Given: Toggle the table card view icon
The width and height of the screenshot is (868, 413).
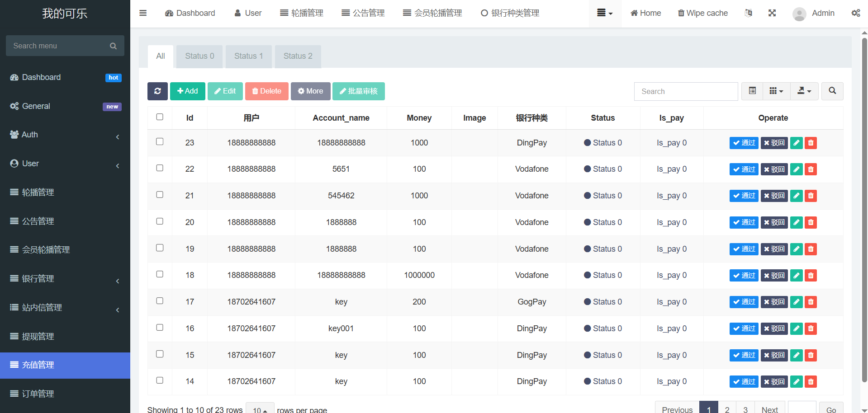Looking at the screenshot, I should click(752, 91).
